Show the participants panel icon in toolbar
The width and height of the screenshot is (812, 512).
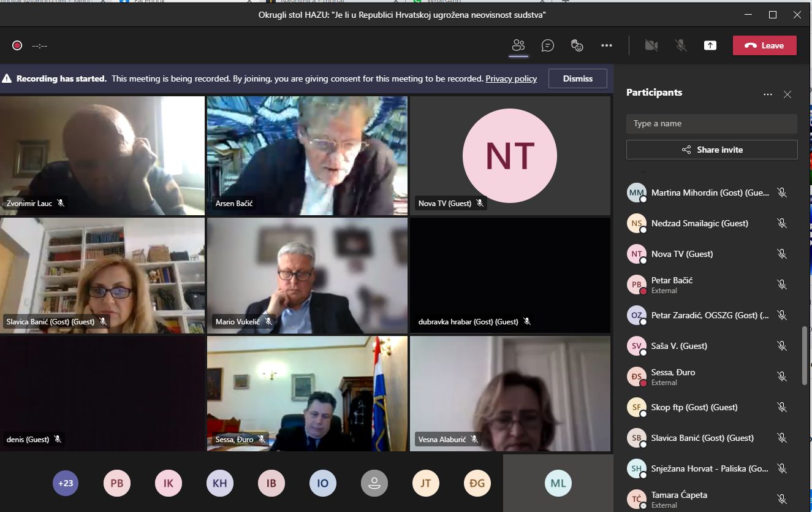pyautogui.click(x=518, y=45)
